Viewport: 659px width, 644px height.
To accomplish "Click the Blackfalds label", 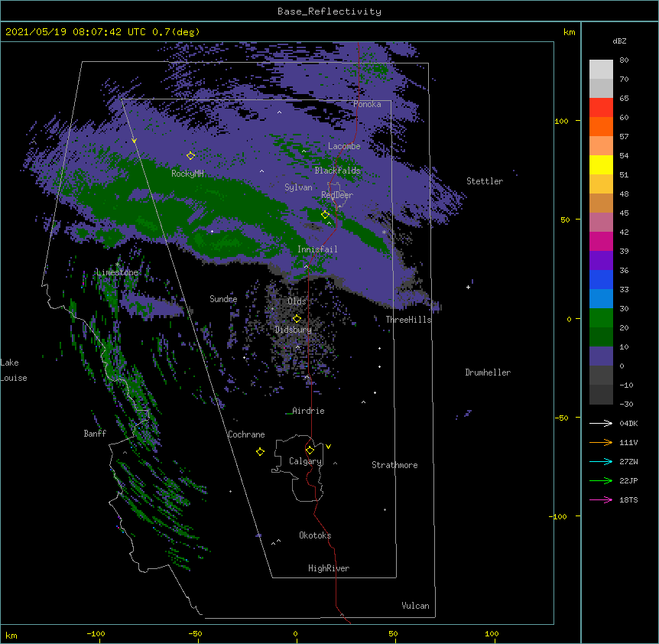I will pos(337,171).
